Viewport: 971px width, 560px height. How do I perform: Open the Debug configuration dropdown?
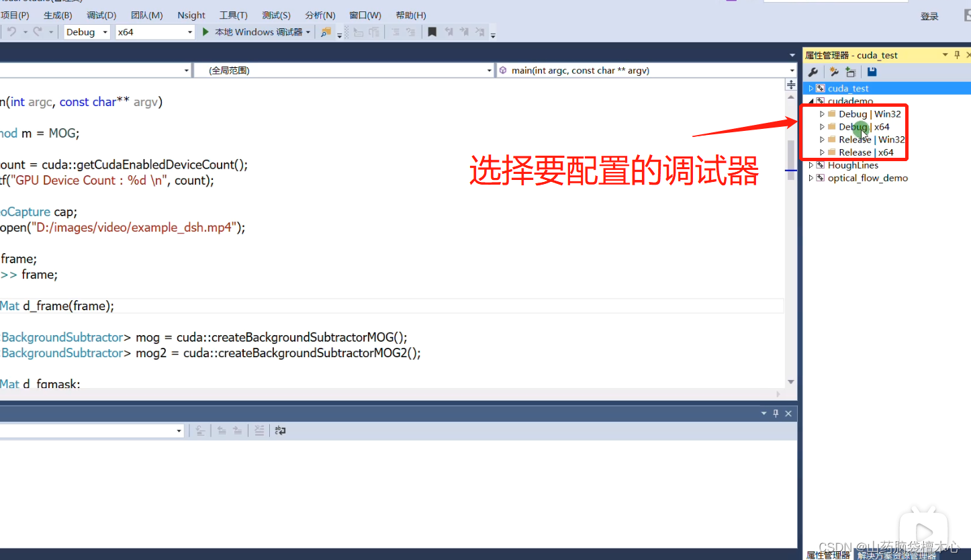[x=87, y=32]
